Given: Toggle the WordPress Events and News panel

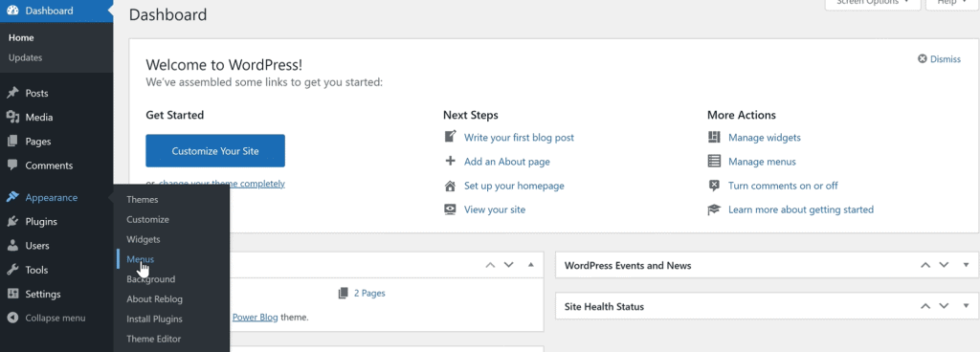Looking at the screenshot, I should click(967, 265).
